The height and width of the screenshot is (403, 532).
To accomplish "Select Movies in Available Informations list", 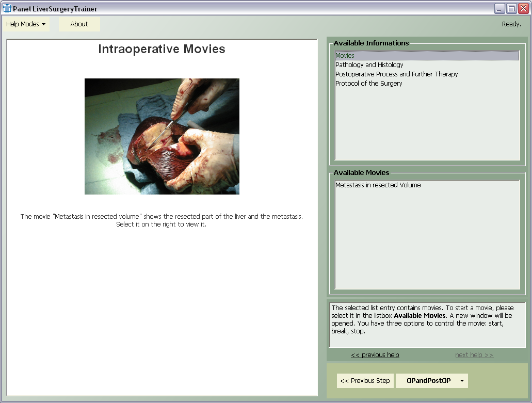I will 345,56.
